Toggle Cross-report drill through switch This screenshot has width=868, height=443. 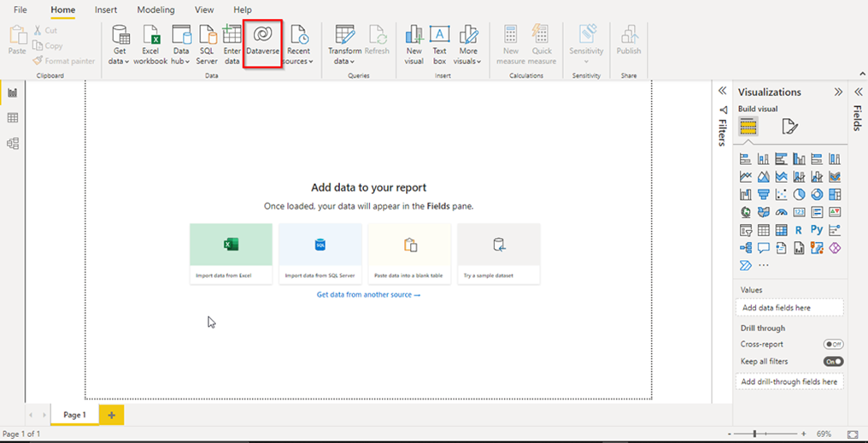[x=833, y=344]
